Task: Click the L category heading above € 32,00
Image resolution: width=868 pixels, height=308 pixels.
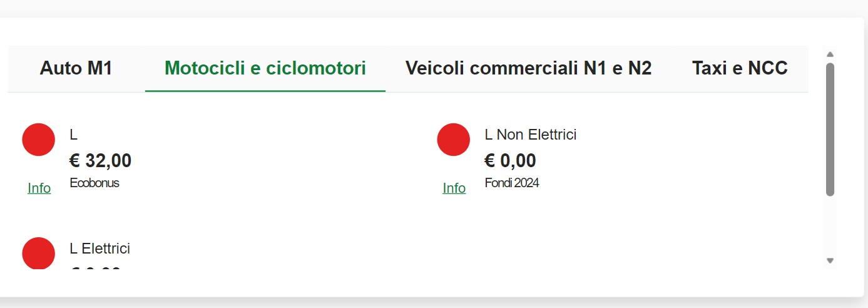Action: [x=74, y=135]
